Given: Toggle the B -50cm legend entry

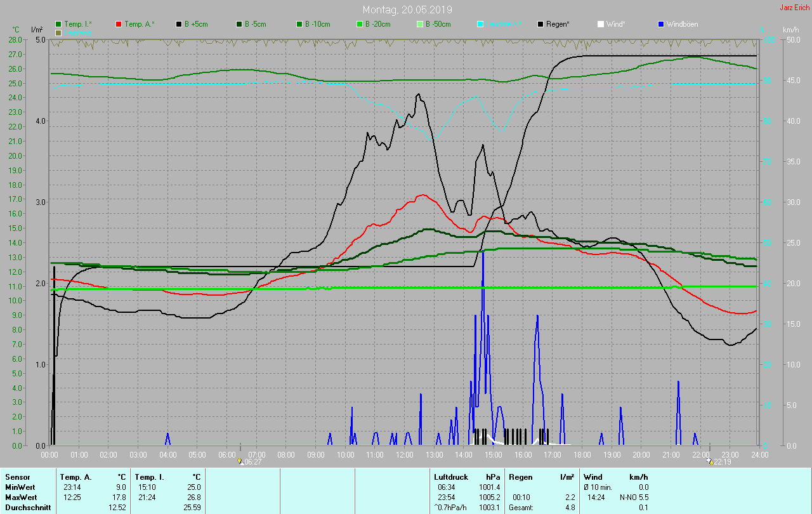Looking at the screenshot, I should [420, 24].
